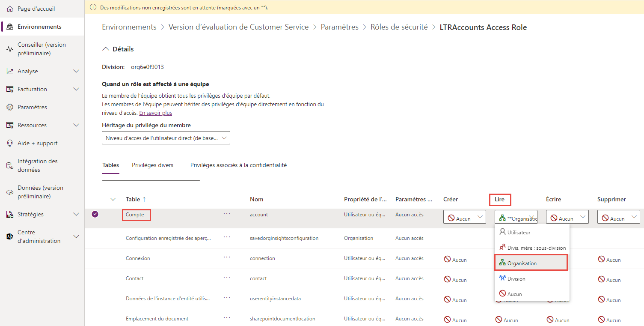Screen dimensions: 644x326
Task: Click the Aucun icon under Créer for Connexion
Action: click(447, 259)
